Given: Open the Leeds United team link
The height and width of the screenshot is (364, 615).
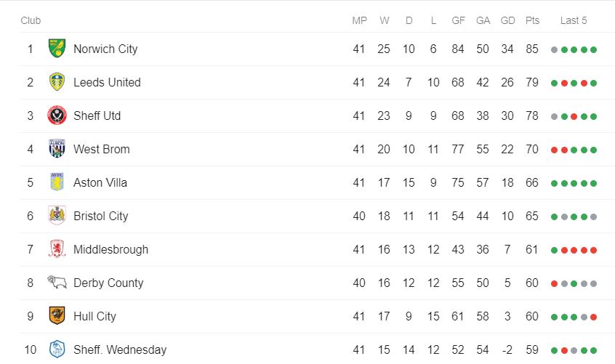Looking at the screenshot, I should point(107,82).
